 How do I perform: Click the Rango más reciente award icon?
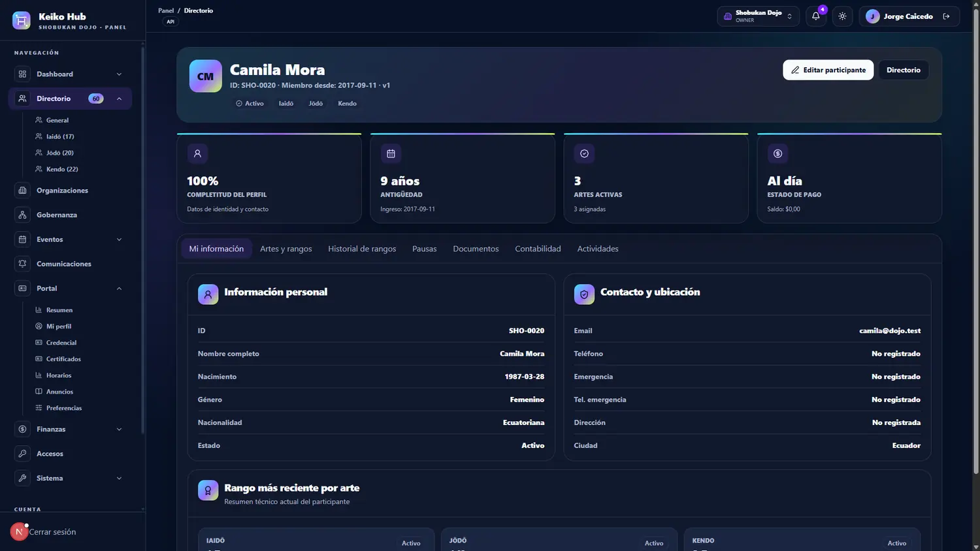208,490
